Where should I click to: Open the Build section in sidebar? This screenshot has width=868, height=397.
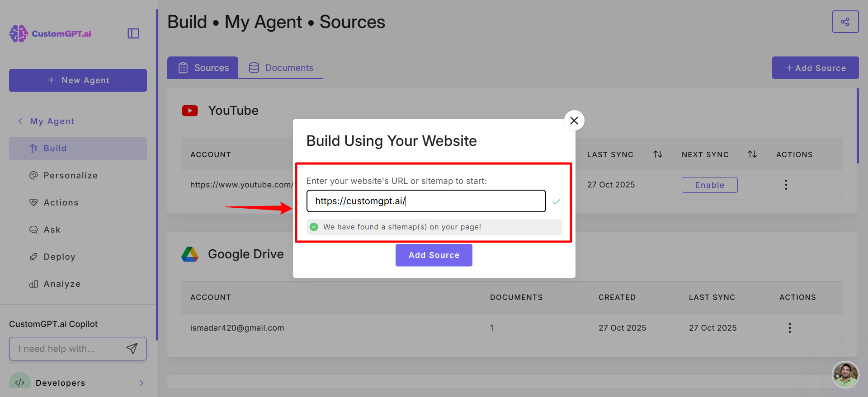click(x=78, y=149)
